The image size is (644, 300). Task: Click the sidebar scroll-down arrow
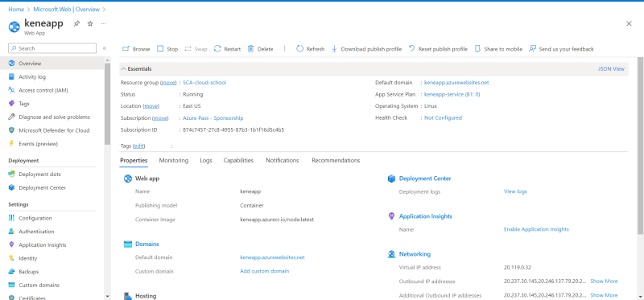pos(108,296)
